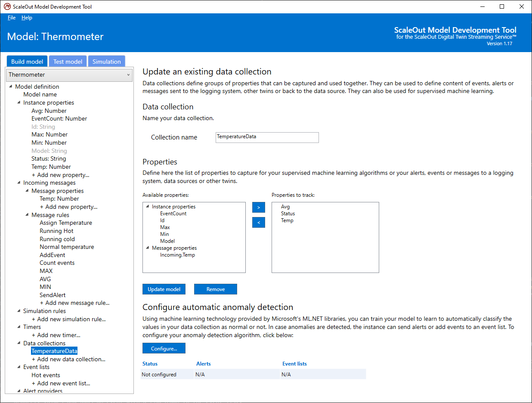Select Temp in Properties to track
This screenshot has height=403, width=532.
(x=287, y=220)
